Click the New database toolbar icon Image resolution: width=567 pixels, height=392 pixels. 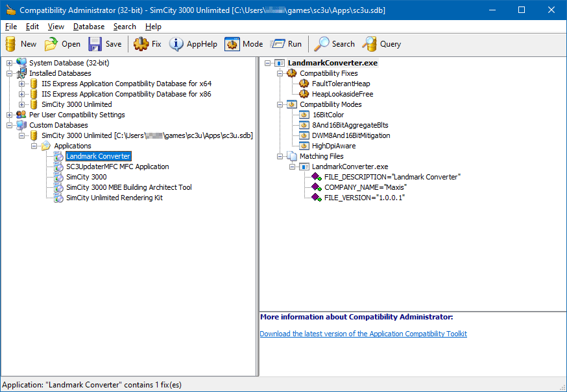click(11, 44)
